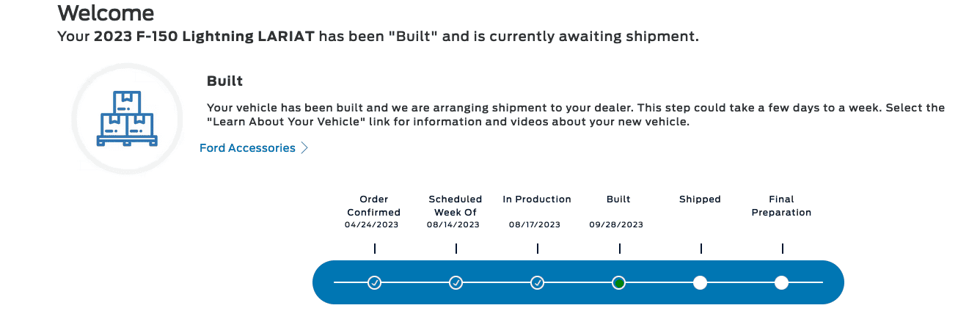Image resolution: width=980 pixels, height=330 pixels.
Task: Click the white Final Preparation step circle
Action: pos(782,282)
